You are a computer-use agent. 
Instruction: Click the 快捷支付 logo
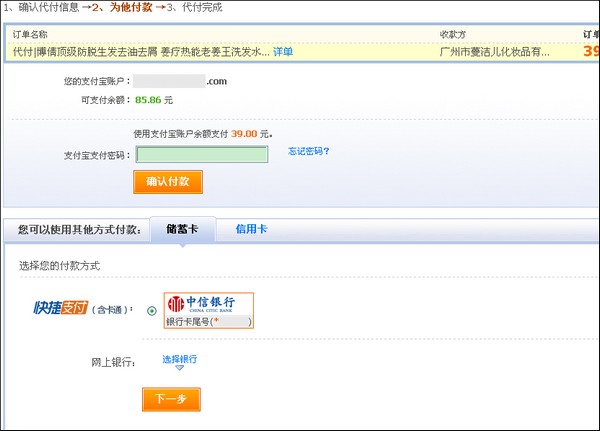pyautogui.click(x=61, y=308)
